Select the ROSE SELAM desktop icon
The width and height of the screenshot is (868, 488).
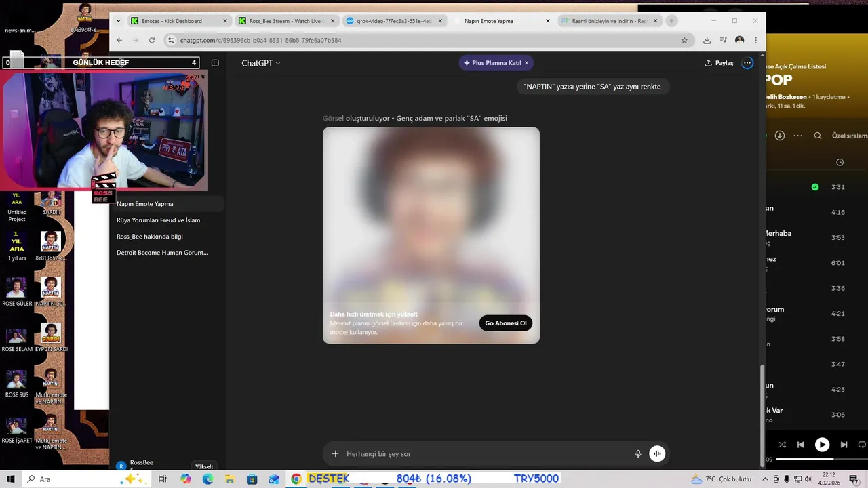click(17, 339)
